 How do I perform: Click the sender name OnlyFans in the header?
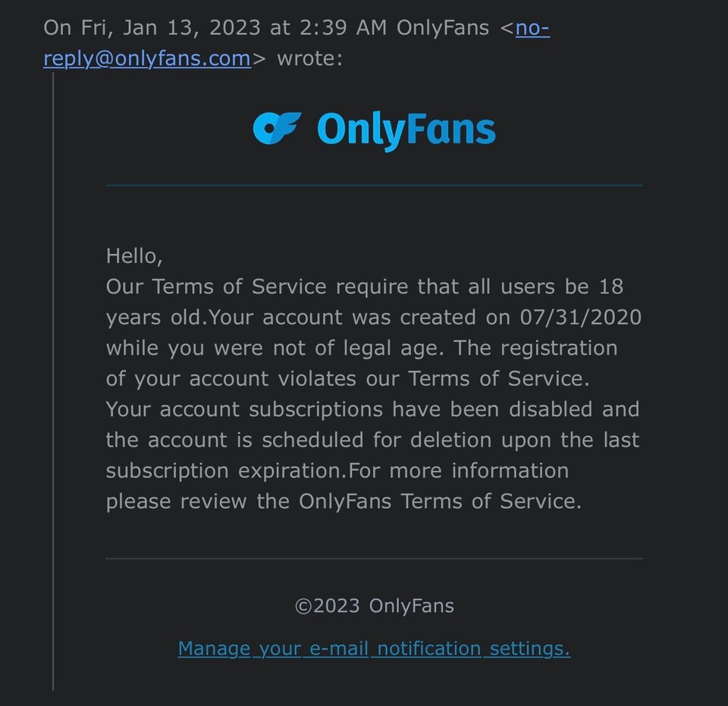click(x=442, y=28)
